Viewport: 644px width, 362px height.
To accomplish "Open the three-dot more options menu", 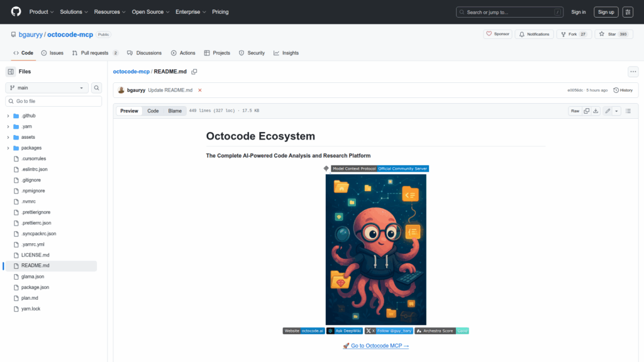I will point(633,72).
